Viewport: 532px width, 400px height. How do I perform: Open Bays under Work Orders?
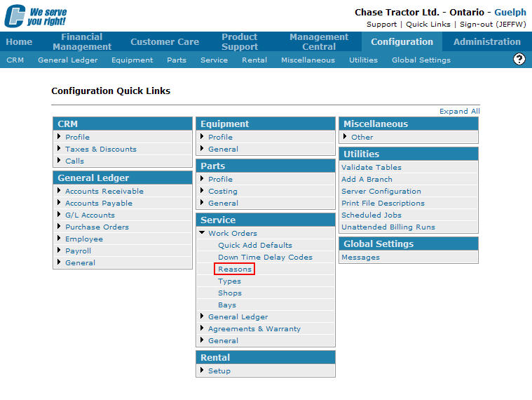(x=227, y=305)
